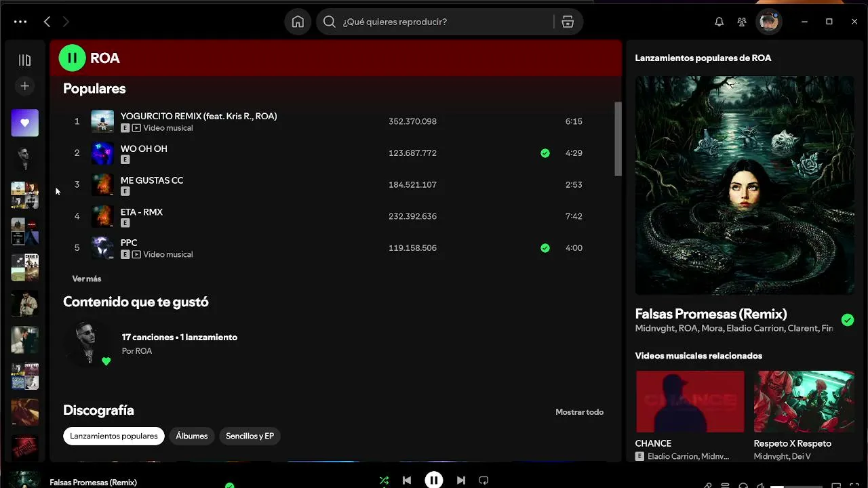
Task: Skip to the previous track
Action: (407, 480)
